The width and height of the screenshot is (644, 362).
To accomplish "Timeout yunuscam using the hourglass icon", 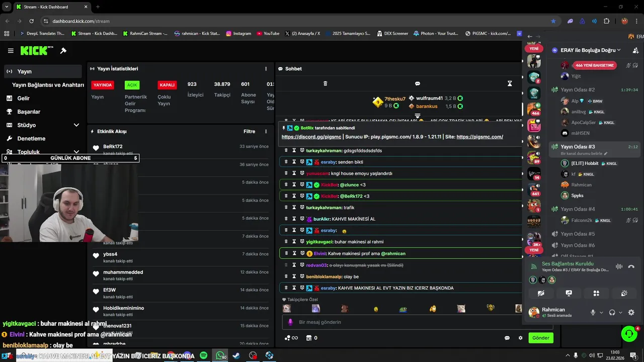I will (294, 173).
